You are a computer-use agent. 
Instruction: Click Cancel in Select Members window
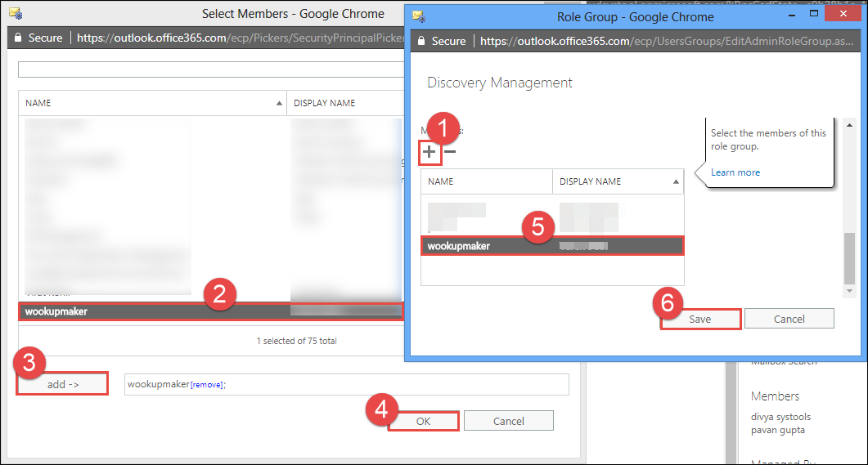point(508,422)
